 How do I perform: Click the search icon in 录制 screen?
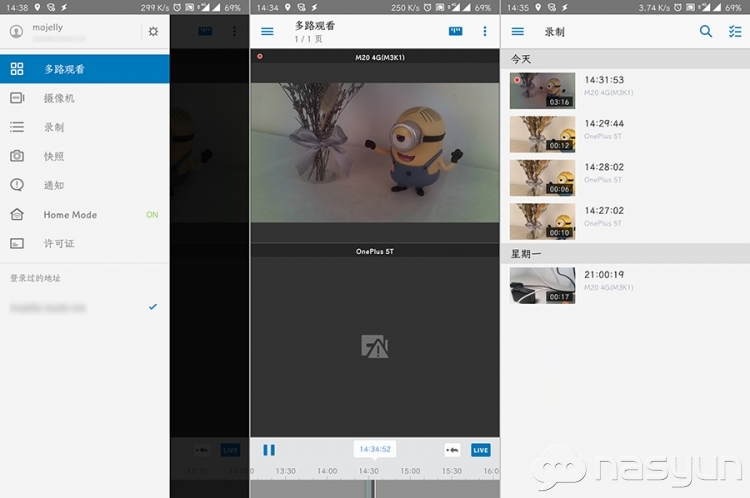[706, 32]
